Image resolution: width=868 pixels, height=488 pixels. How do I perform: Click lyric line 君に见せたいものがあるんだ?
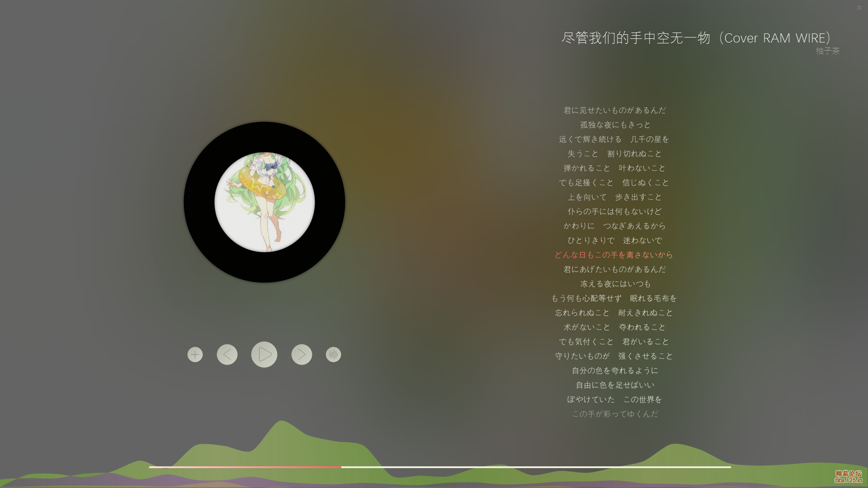(614, 110)
